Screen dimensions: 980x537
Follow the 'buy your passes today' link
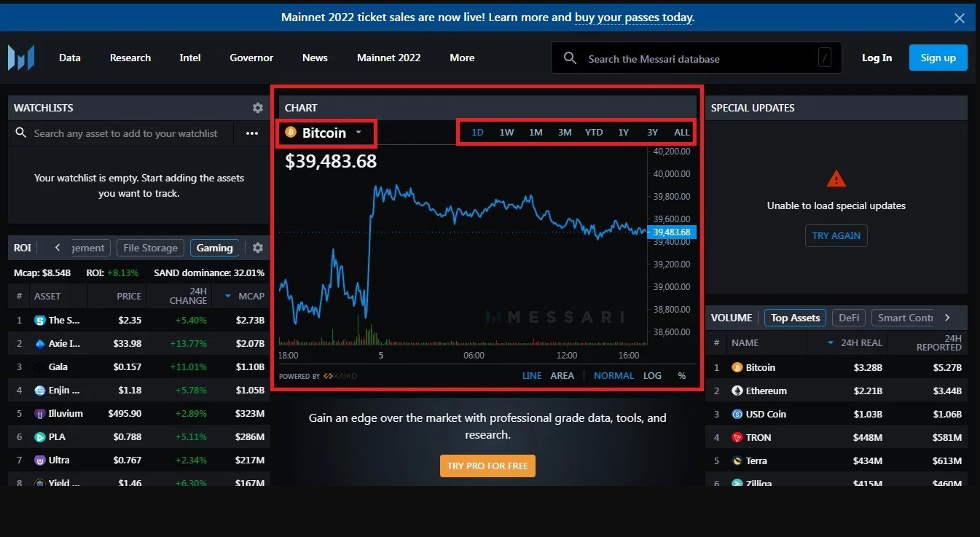pos(635,17)
